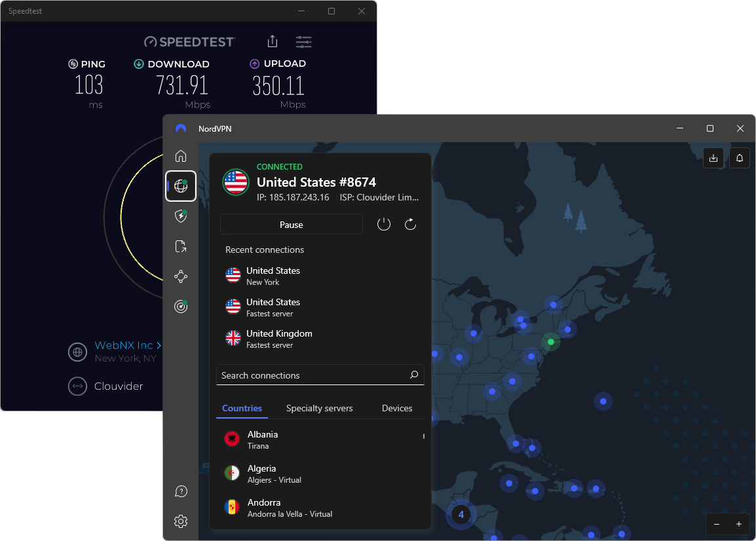Viewport: 756px width, 541px height.
Task: Open the globe VPN connection sidebar icon
Action: (x=181, y=185)
